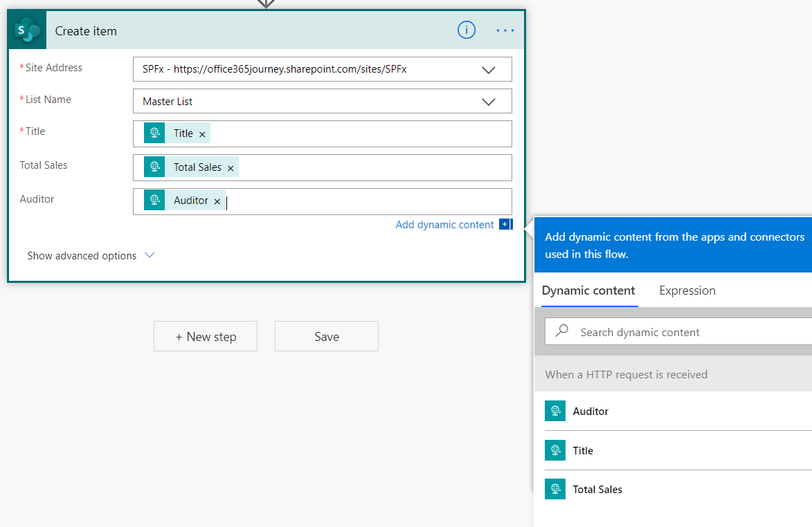812x527 pixels.
Task: Click the Title token in the Title field
Action: [177, 133]
